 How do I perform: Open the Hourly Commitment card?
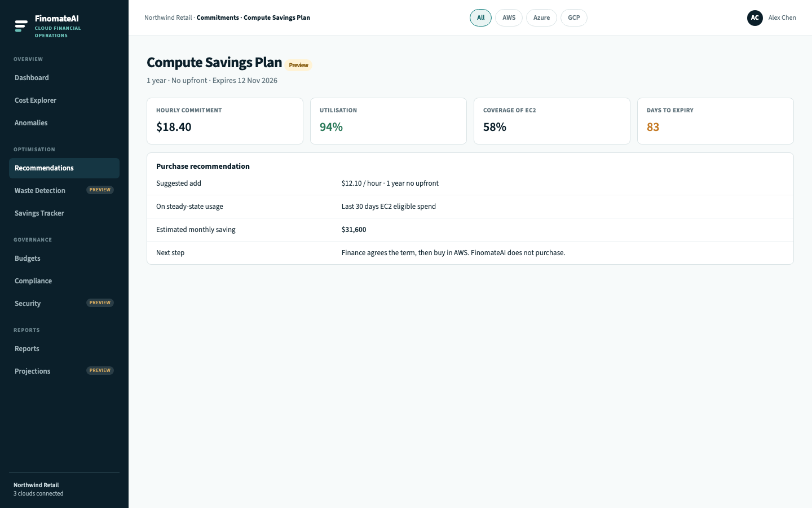click(x=225, y=121)
